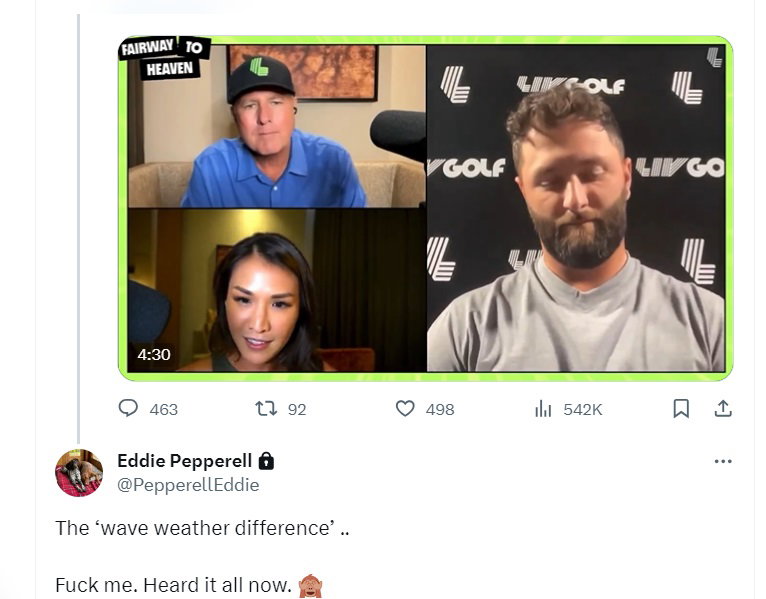Open the view analytics bar chart icon
The image size is (766, 599).
click(543, 408)
